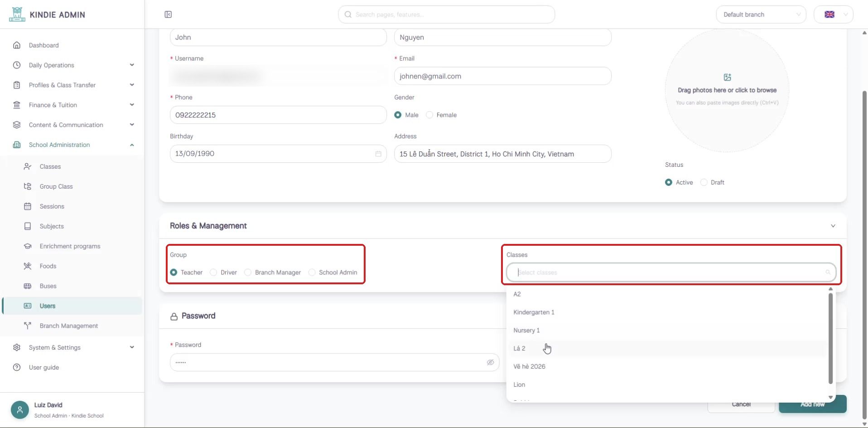This screenshot has height=428, width=868.
Task: Open the Default branch dropdown
Action: pos(761,15)
